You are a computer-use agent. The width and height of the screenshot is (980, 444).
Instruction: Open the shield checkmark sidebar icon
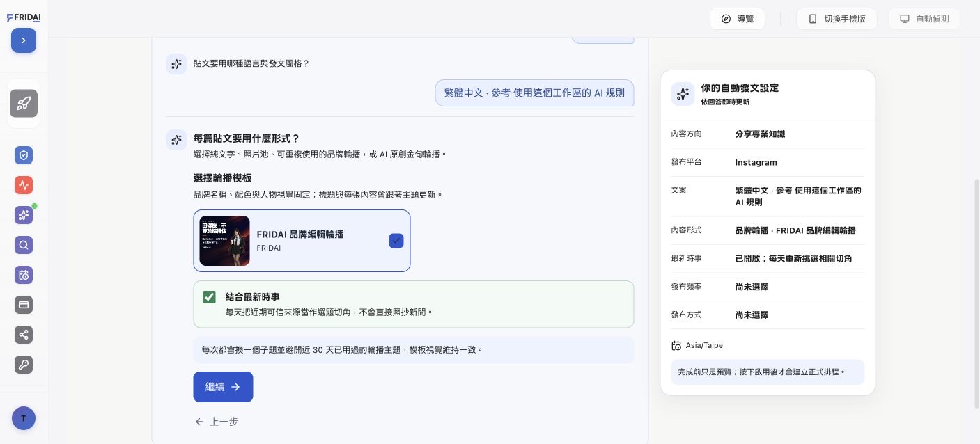tap(24, 155)
